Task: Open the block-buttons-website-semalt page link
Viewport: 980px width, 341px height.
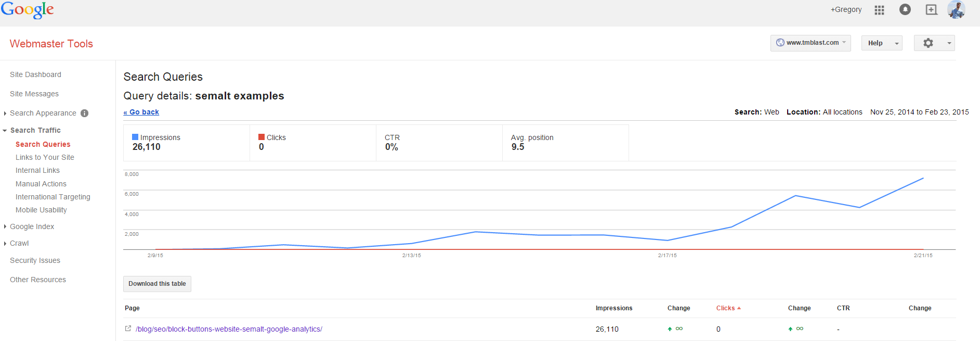Action: pyautogui.click(x=229, y=329)
